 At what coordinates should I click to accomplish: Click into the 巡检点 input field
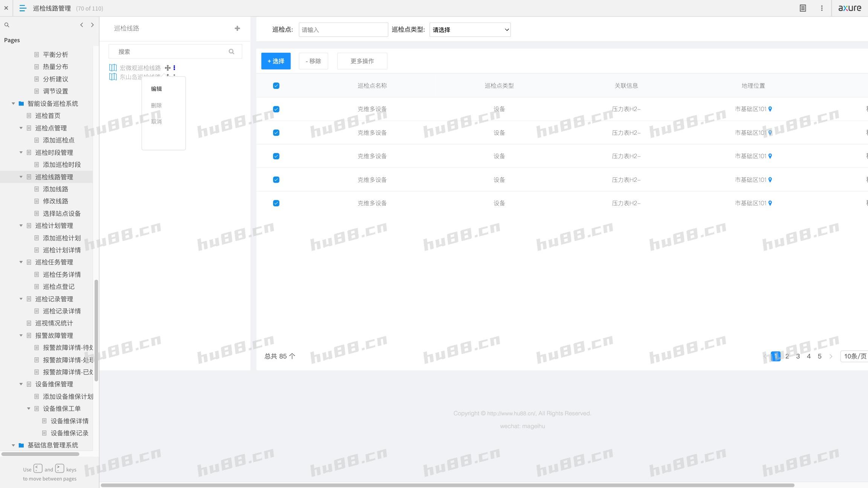point(343,30)
